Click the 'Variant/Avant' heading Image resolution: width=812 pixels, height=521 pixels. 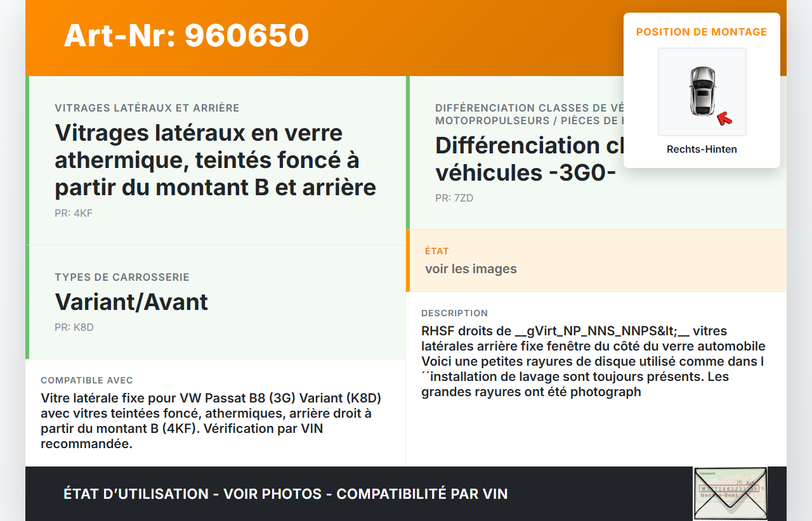[x=131, y=302]
